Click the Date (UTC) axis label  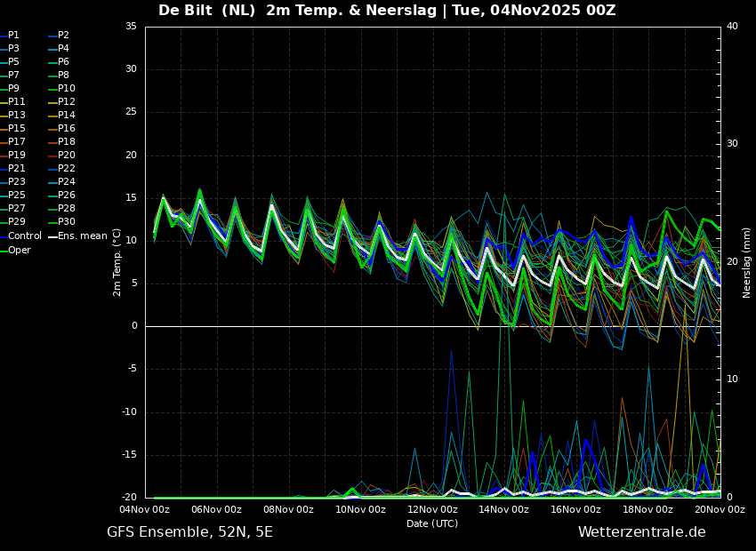[x=432, y=523]
